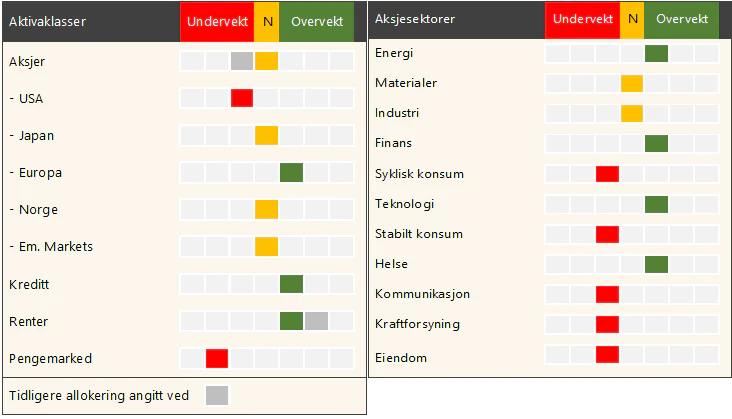Select the yellow N header in Aktivaklasser table

click(x=267, y=22)
